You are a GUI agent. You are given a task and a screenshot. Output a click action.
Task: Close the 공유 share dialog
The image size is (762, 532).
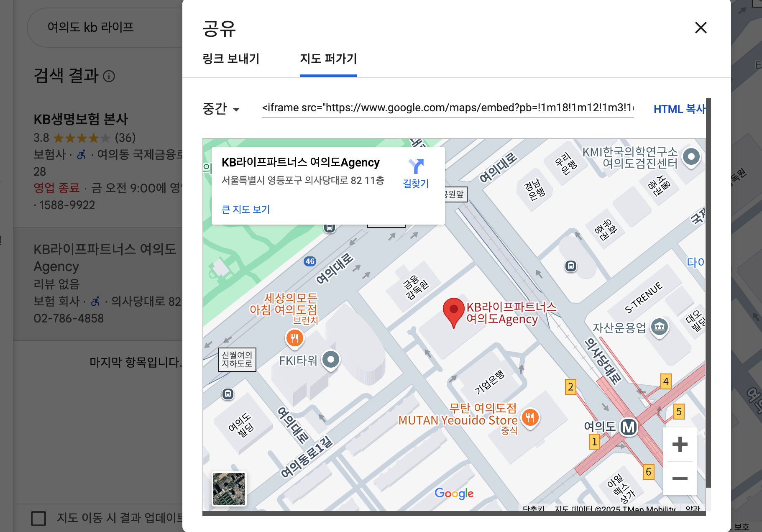(x=701, y=28)
